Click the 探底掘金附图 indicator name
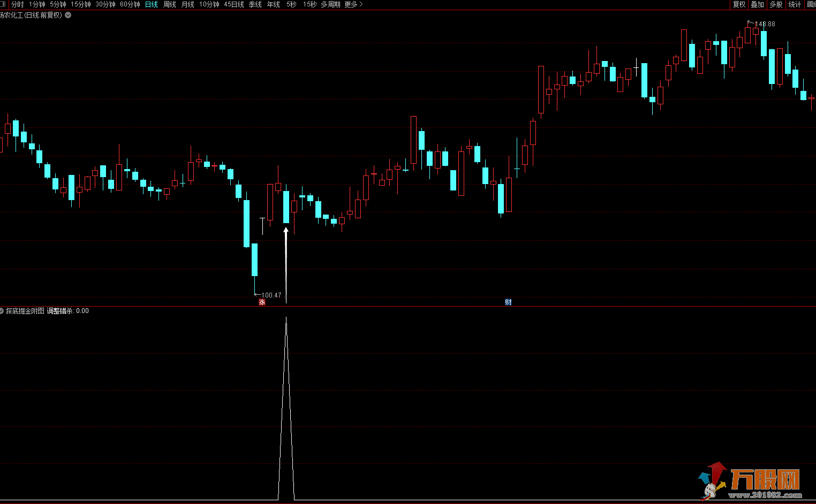 click(x=25, y=311)
